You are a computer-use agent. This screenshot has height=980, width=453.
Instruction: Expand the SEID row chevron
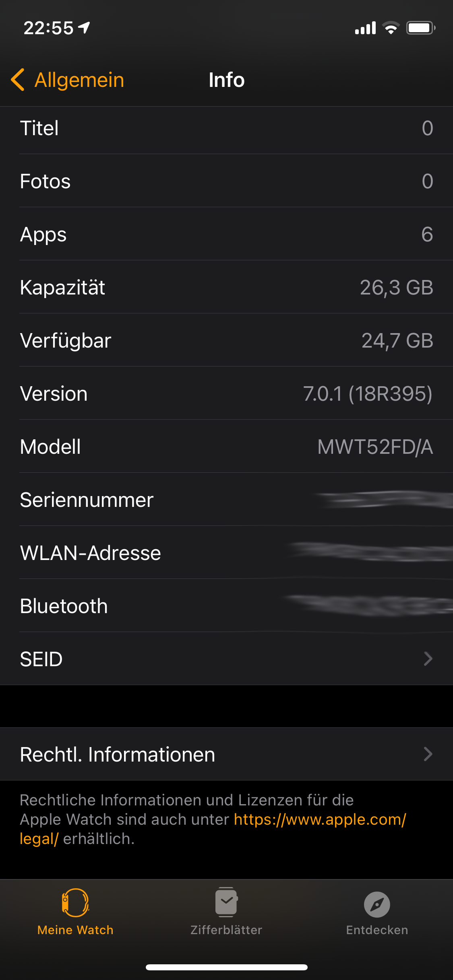click(x=428, y=659)
